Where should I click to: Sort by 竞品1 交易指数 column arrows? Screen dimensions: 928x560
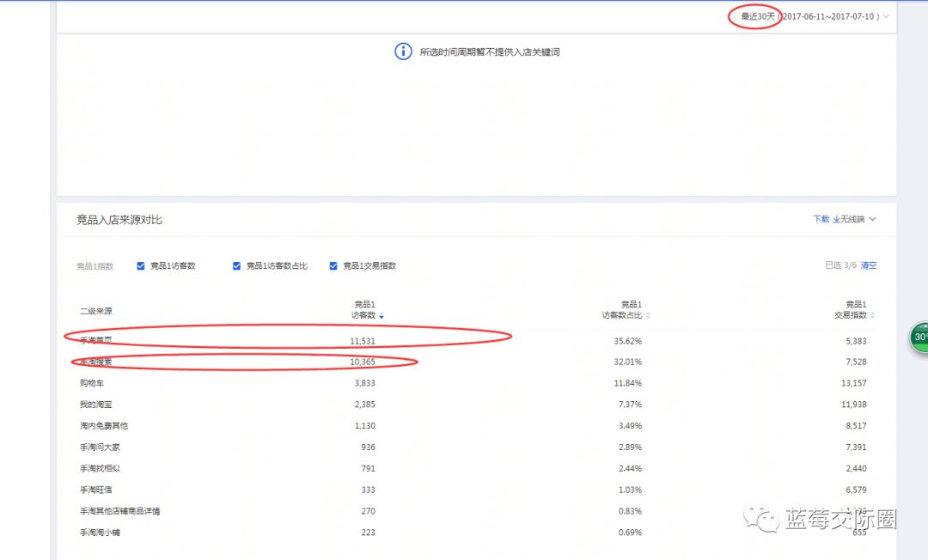click(x=873, y=316)
